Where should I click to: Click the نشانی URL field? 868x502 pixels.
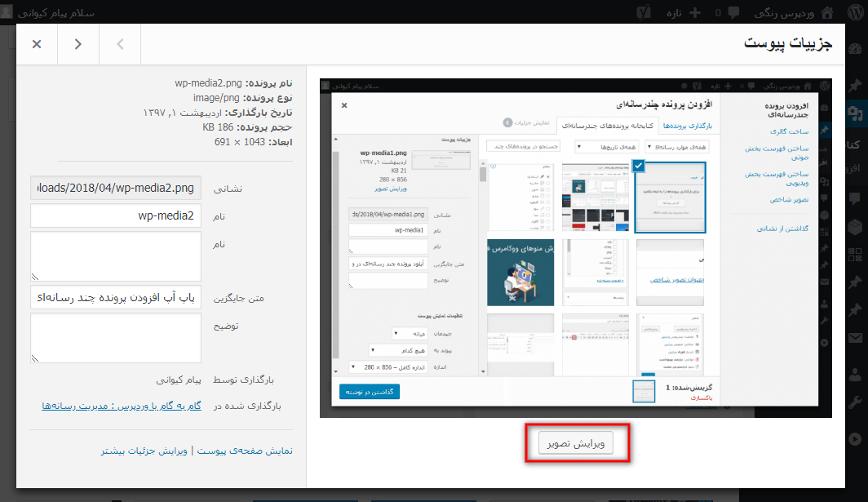click(115, 188)
